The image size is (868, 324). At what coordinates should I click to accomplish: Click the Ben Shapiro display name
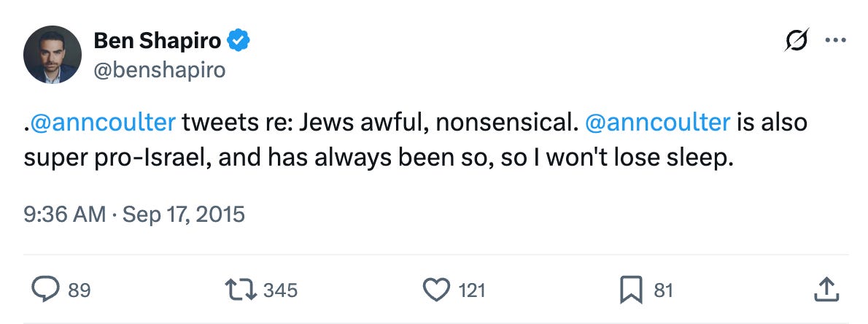[x=158, y=42]
